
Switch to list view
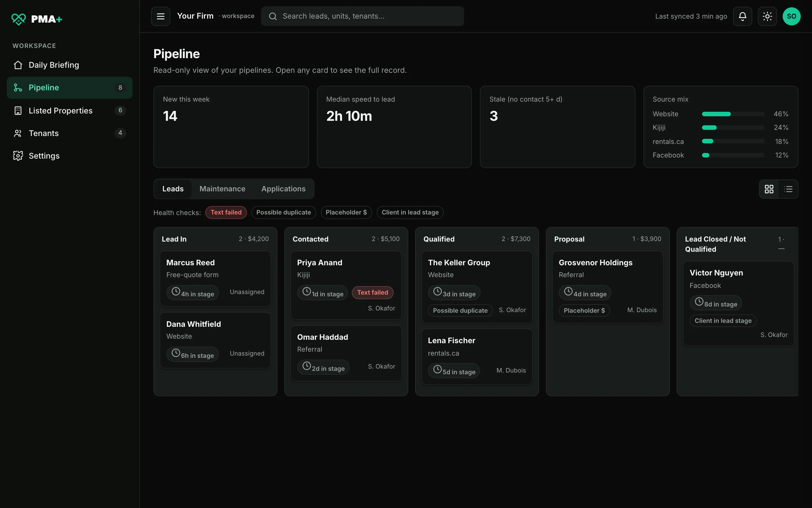coord(788,189)
